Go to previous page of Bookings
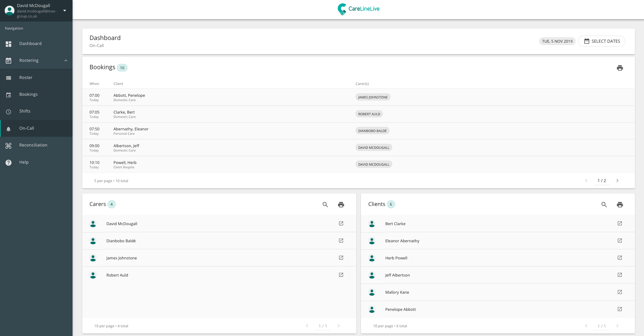 tap(586, 181)
